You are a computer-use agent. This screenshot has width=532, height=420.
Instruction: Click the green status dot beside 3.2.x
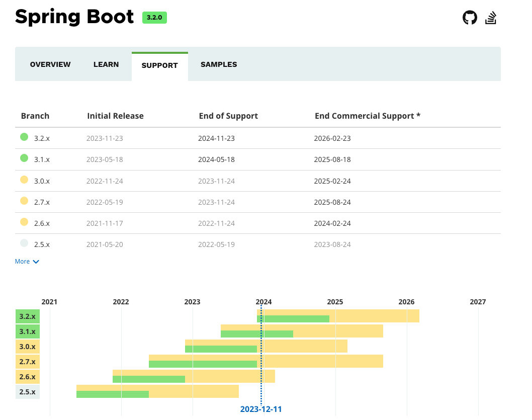coord(23,137)
